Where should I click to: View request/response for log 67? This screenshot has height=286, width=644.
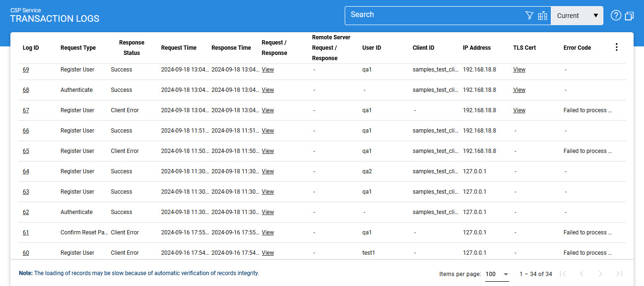click(268, 110)
